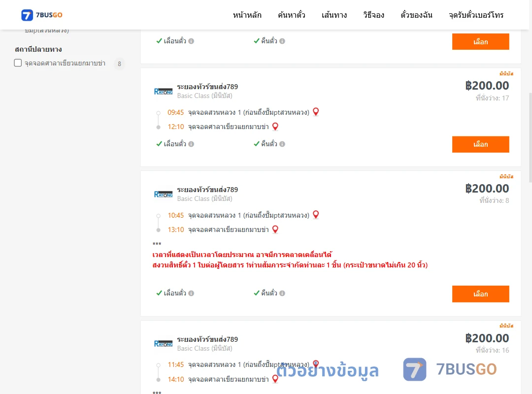Screen dimensions: 532x394
Task: Click the สถานีปลายทาง filter heading
Action: 38,49
